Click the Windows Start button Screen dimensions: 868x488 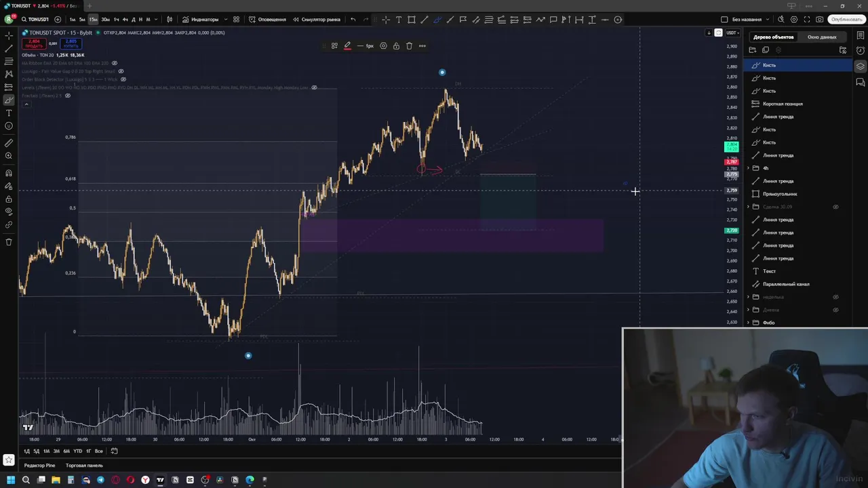[x=10, y=480]
